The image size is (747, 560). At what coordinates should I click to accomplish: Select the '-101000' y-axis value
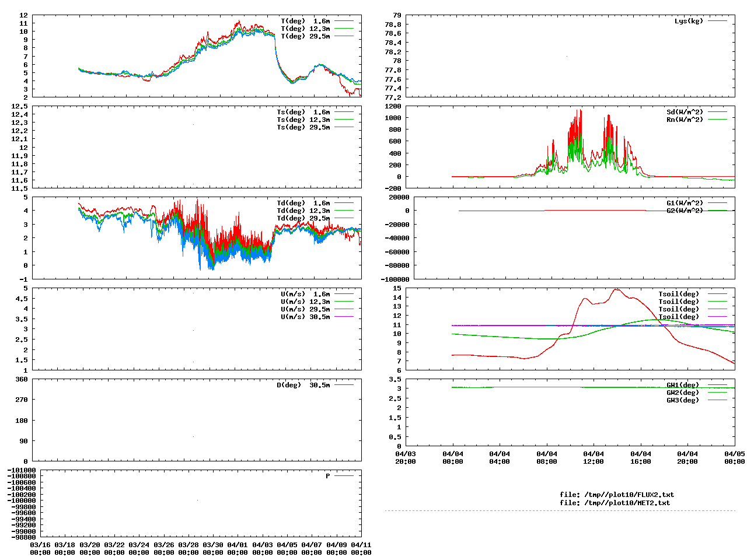[22, 470]
